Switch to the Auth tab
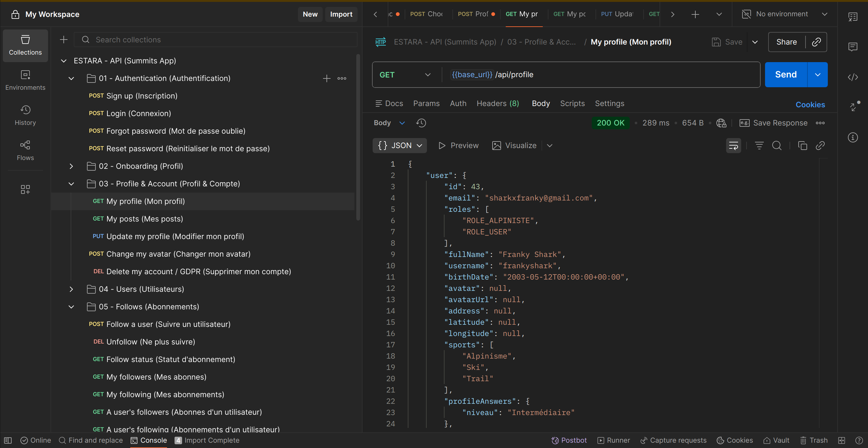The width and height of the screenshot is (868, 448). coord(458,104)
